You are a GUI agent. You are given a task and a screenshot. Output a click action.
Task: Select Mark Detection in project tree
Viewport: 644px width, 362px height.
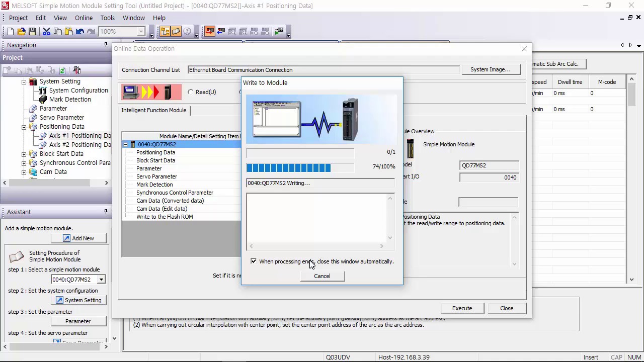point(70,100)
